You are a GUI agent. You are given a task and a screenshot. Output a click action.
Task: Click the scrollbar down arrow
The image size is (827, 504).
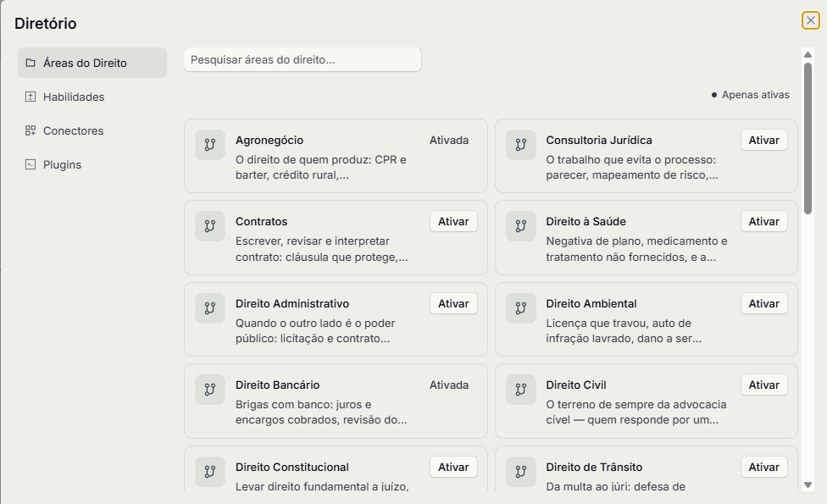pos(808,485)
